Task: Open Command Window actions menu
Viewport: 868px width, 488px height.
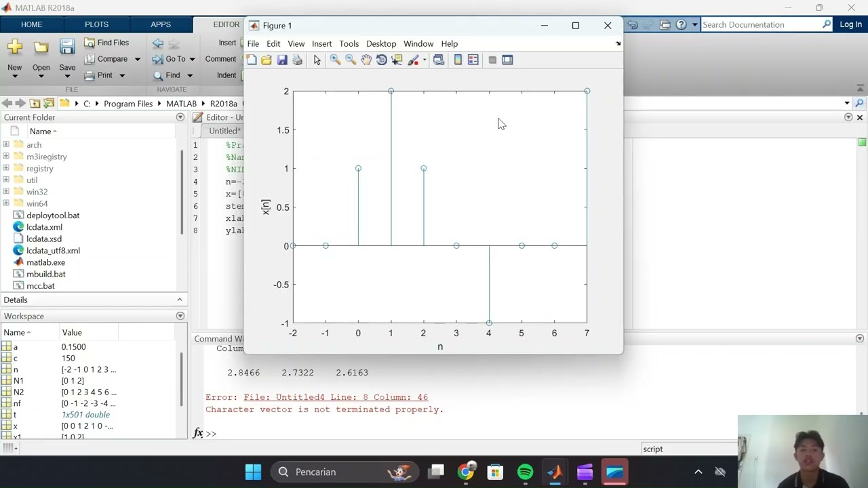Action: point(860,338)
